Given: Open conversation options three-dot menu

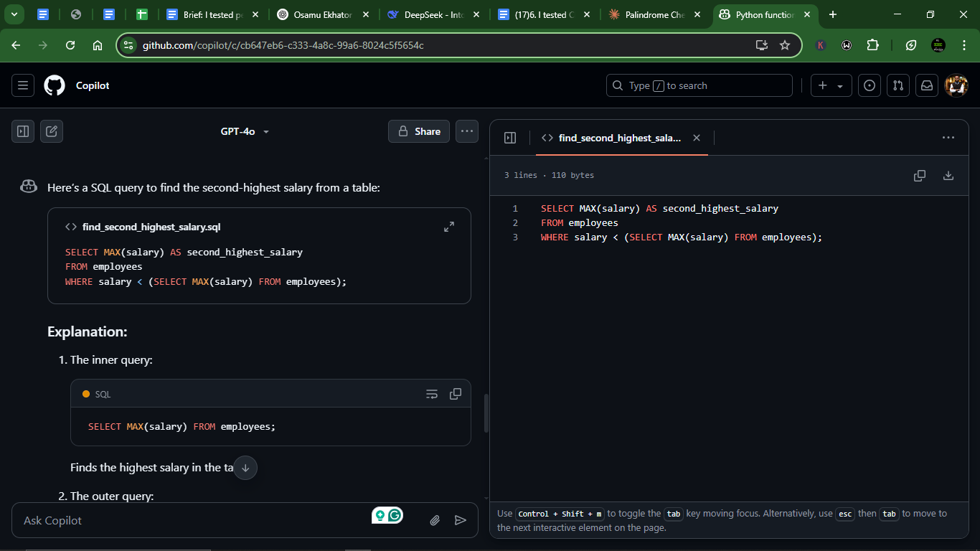Looking at the screenshot, I should point(467,131).
